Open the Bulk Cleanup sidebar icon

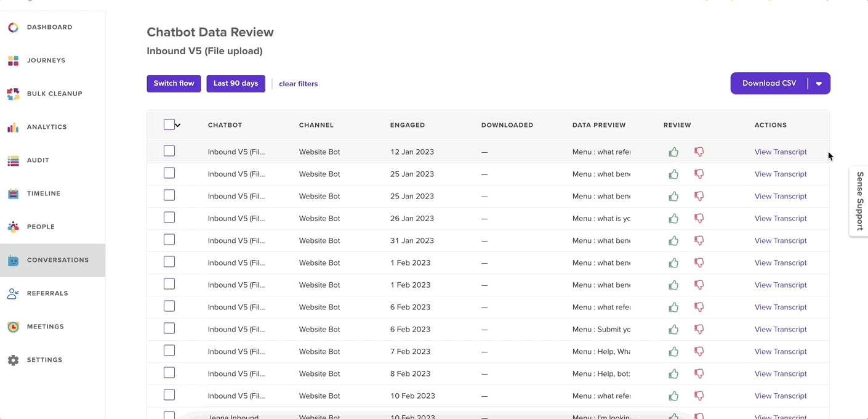click(x=13, y=94)
